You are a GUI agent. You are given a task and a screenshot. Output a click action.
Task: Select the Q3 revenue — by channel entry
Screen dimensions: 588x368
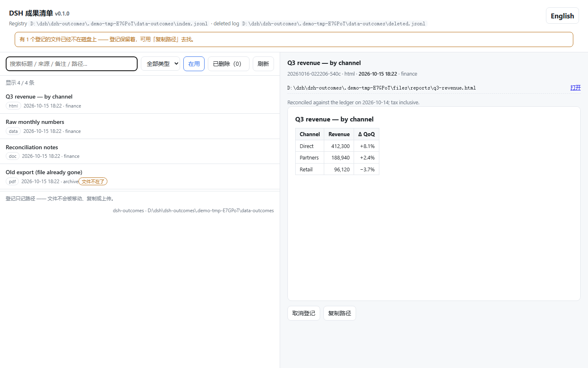tap(140, 101)
